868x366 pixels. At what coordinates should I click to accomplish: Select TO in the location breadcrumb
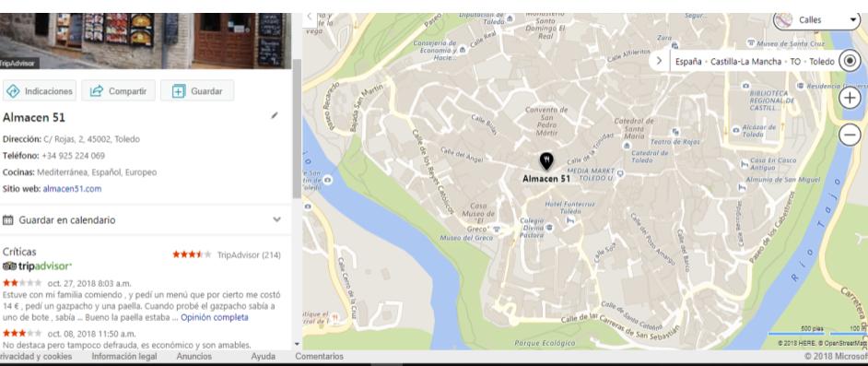click(x=795, y=62)
